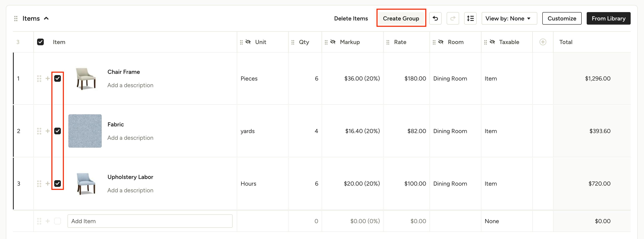The height and width of the screenshot is (239, 644).
Task: Open the View by: None dropdown
Action: (x=509, y=18)
